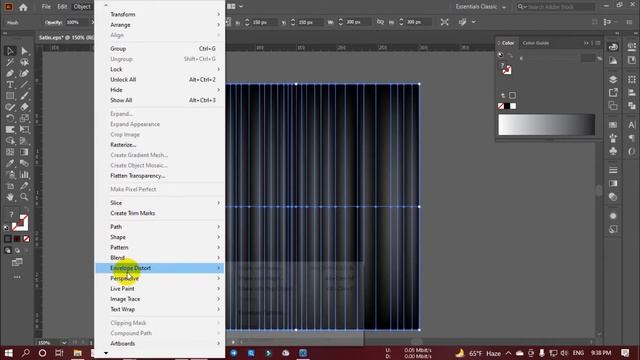This screenshot has height=360, width=640.
Task: Select the Rectangle tool
Action: pyautogui.click(x=10, y=96)
